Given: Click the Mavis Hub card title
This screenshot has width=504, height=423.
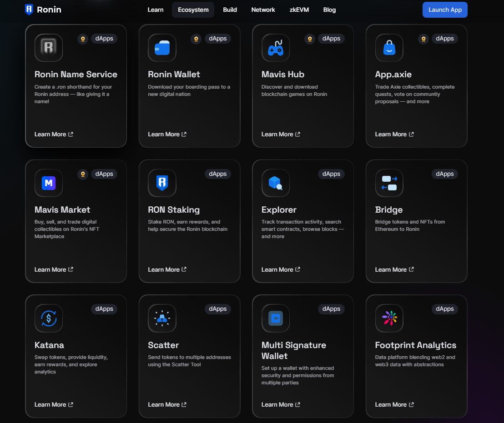Looking at the screenshot, I should tap(283, 75).
